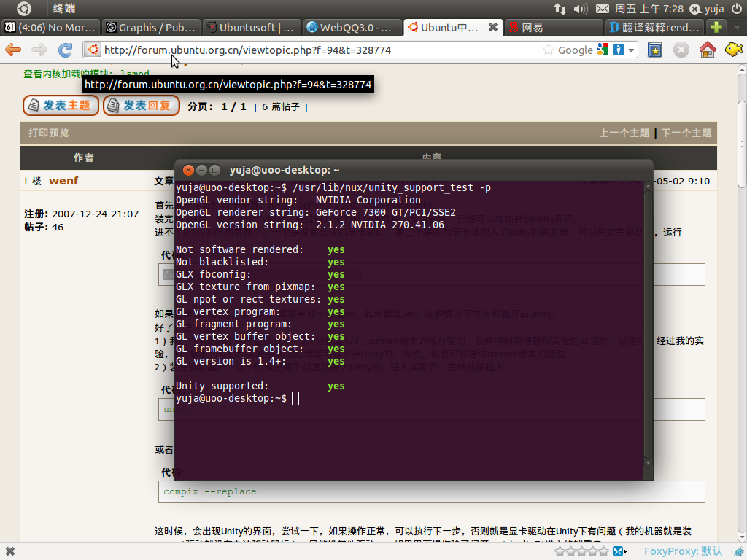
Task: Bookmark page with the star icon
Action: point(549,50)
